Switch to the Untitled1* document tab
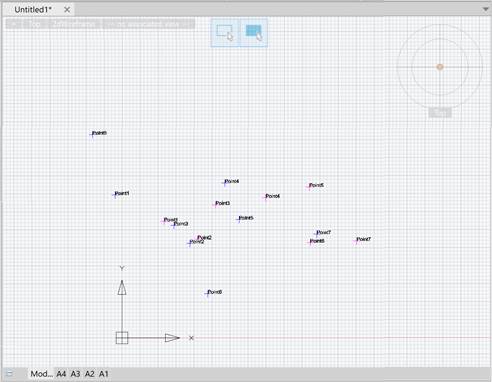Screen dimensions: 492x382 coord(33,10)
